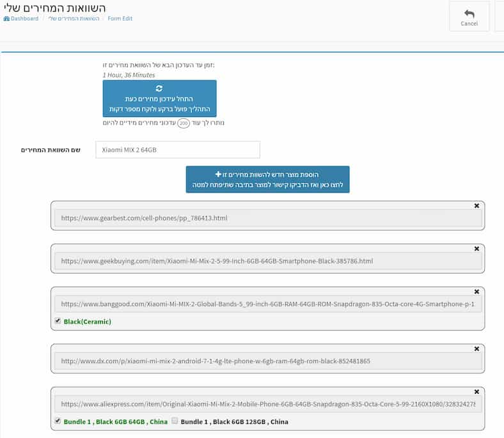Remove the aliexpress.com product entry
Viewport: 504px width, 438px height.
coord(476,391)
